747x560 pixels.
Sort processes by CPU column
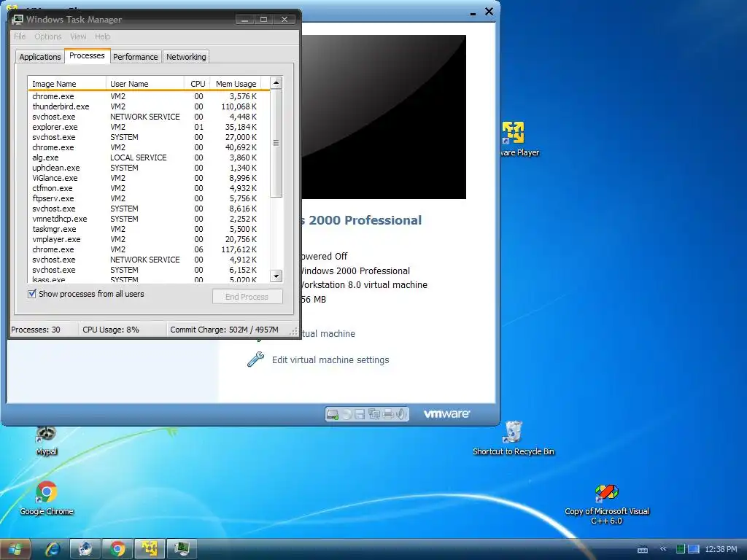197,83
